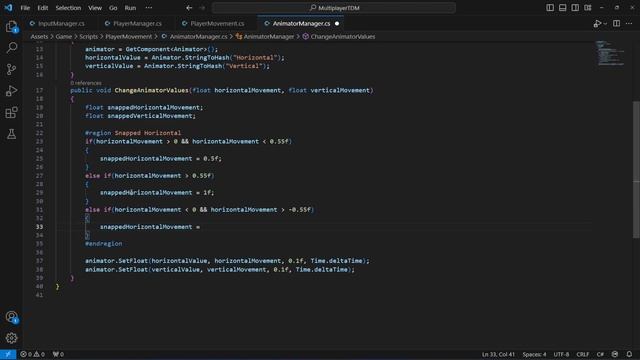Open the Run menu
This screenshot has width=640, height=360.
[130, 8]
